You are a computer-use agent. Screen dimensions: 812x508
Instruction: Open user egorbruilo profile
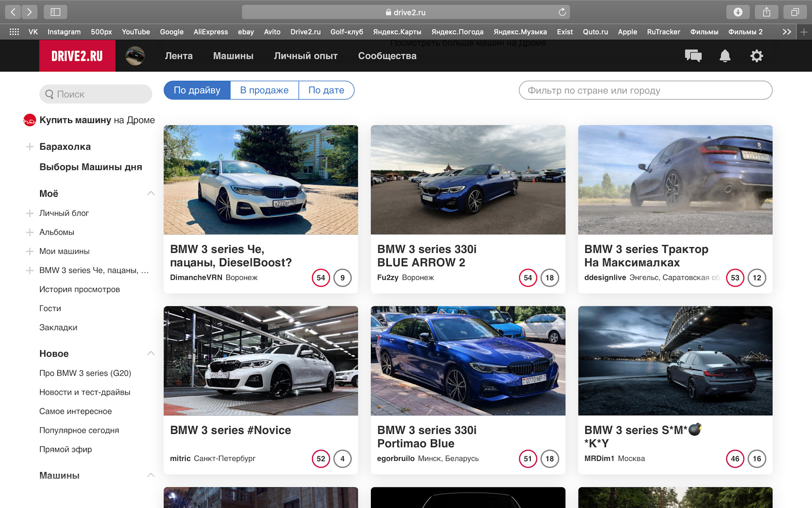(x=395, y=458)
